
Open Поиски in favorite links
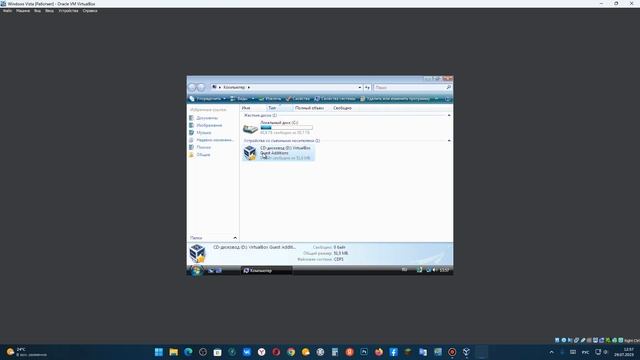point(200,147)
